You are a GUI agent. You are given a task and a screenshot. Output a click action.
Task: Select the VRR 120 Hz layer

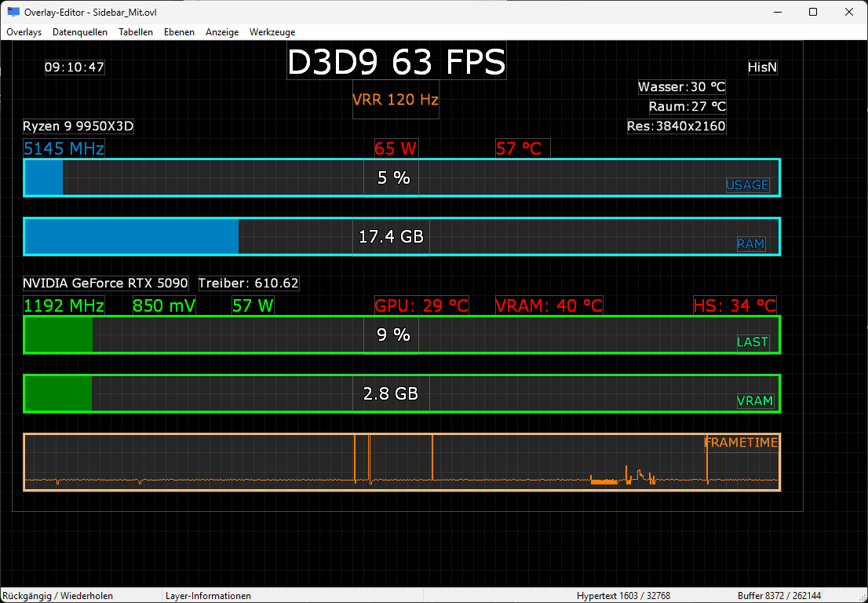pyautogui.click(x=396, y=100)
